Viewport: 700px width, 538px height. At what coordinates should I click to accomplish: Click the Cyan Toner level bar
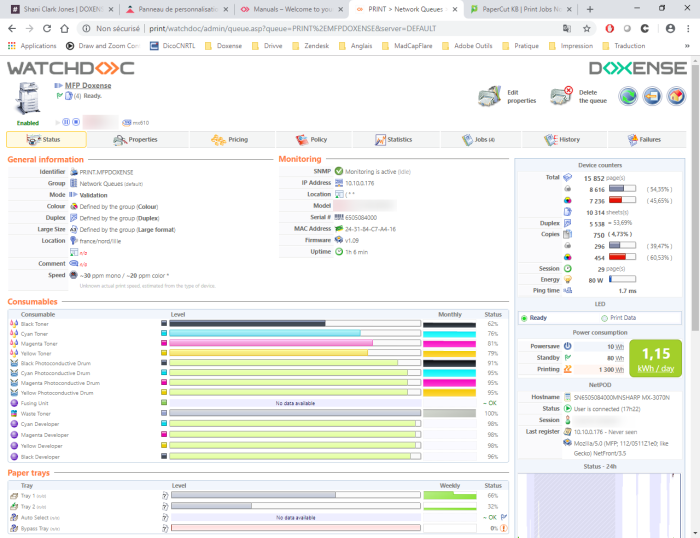(265, 333)
